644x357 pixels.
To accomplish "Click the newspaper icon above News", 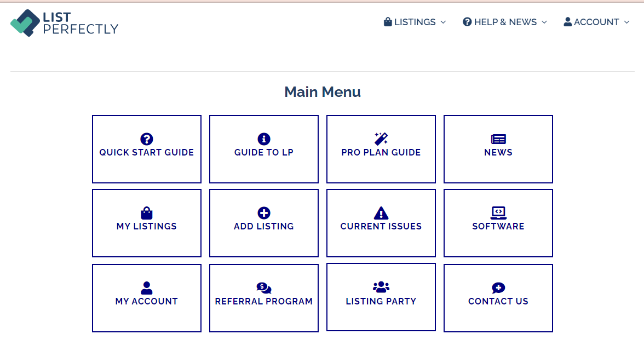I will (x=498, y=139).
